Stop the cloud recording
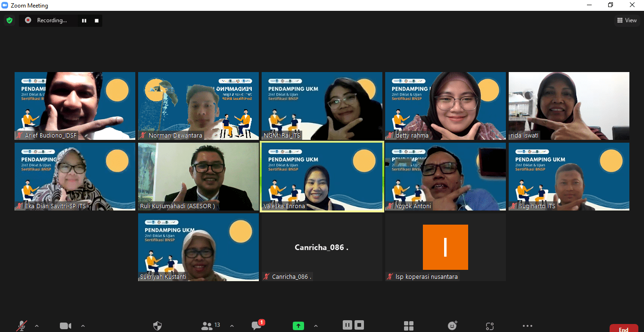Image resolution: width=644 pixels, height=332 pixels. (x=360, y=325)
